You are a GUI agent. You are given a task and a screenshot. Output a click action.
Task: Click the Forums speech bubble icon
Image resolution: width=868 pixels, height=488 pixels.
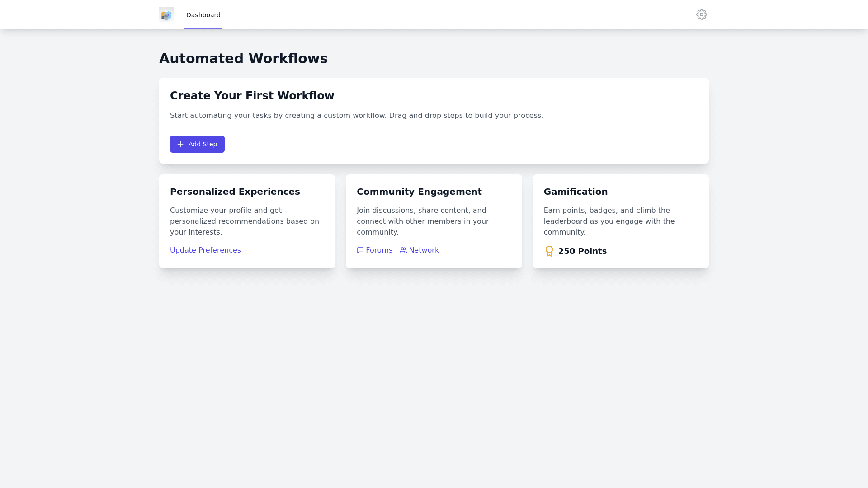(360, 250)
